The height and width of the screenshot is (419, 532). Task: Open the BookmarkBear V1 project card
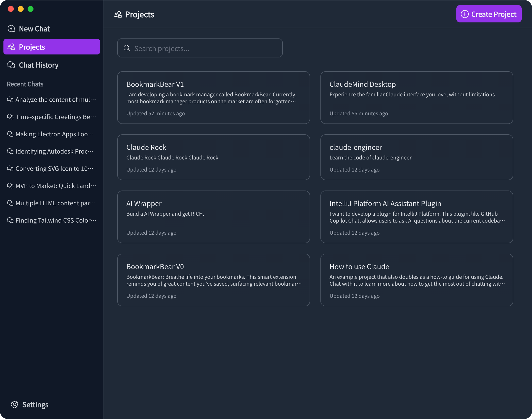(x=213, y=98)
